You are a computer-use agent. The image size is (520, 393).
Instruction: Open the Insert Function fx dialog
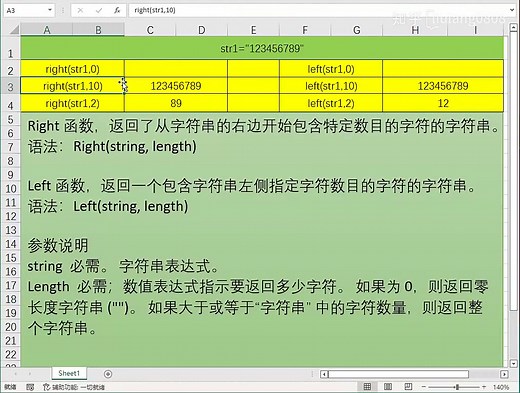point(117,10)
